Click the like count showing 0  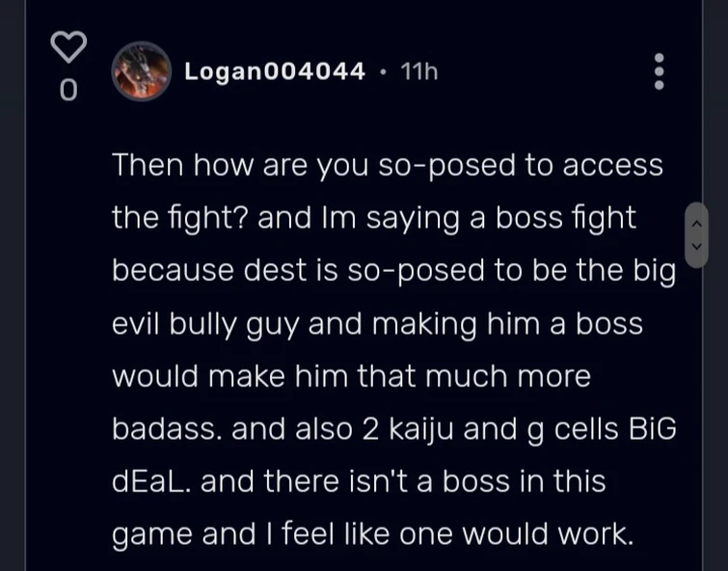[67, 91]
